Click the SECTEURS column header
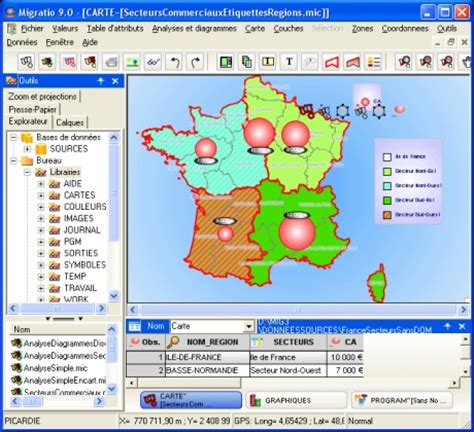Image resolution: width=474 pixels, height=432 pixels. point(288,342)
